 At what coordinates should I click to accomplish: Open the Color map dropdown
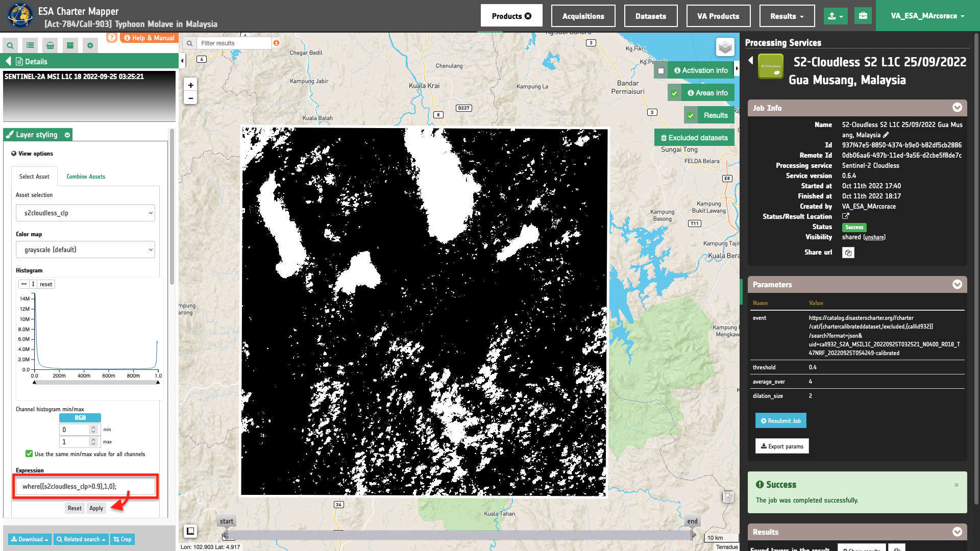click(x=85, y=249)
